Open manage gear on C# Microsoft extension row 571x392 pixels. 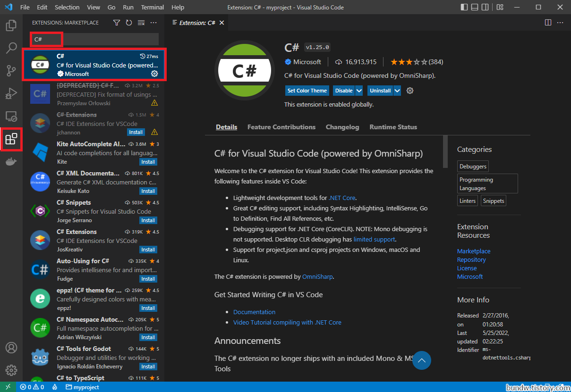click(154, 74)
